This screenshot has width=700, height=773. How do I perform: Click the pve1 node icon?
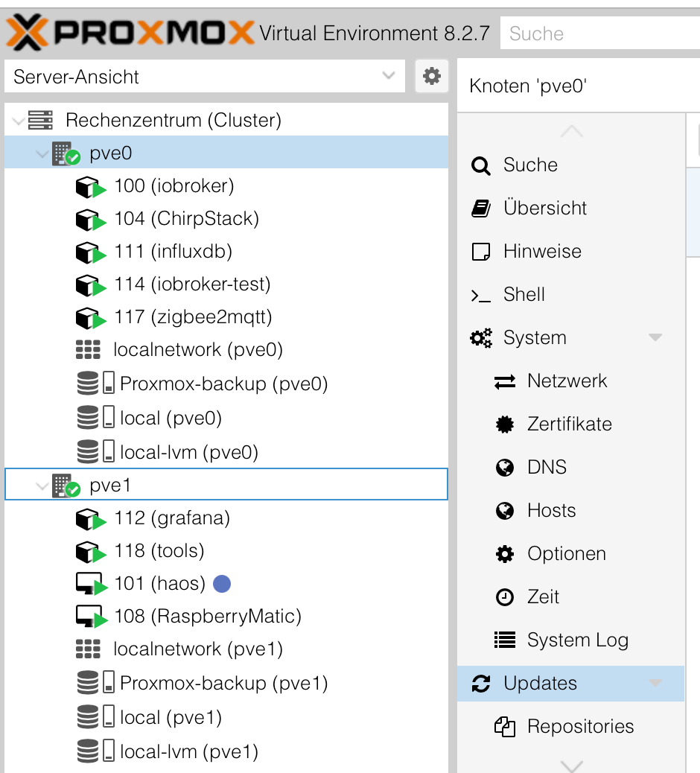[66, 486]
